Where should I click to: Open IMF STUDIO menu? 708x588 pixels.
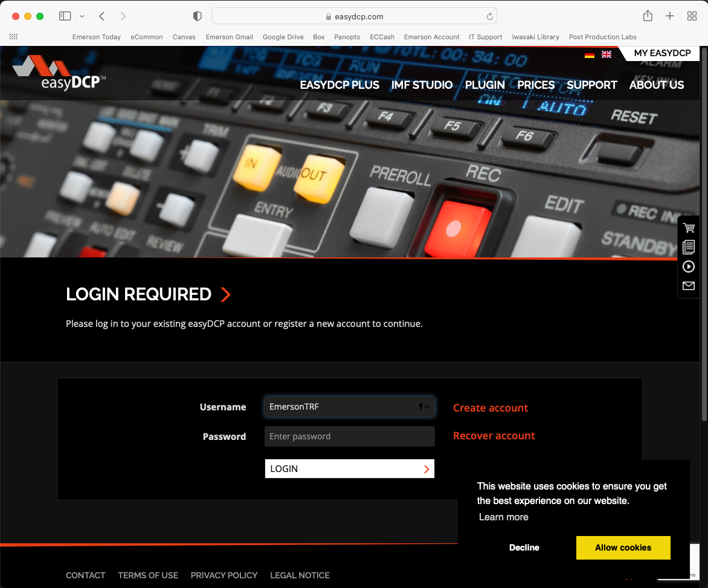click(422, 85)
